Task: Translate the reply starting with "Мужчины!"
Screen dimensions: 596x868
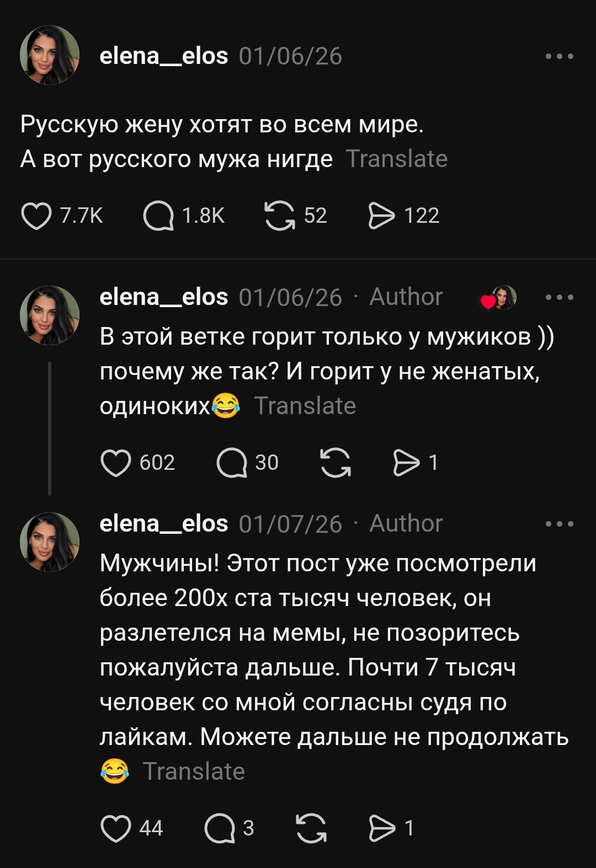Action: pos(194,771)
